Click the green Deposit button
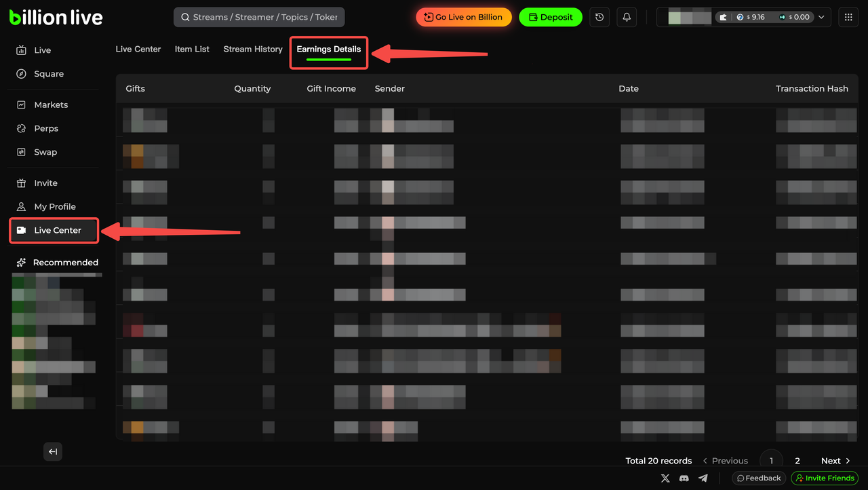Image resolution: width=868 pixels, height=490 pixels. point(550,17)
